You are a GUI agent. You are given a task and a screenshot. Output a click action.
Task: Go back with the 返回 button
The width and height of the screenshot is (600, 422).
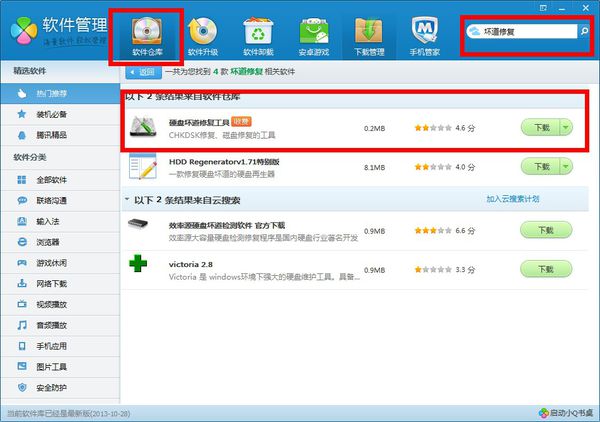pos(143,72)
